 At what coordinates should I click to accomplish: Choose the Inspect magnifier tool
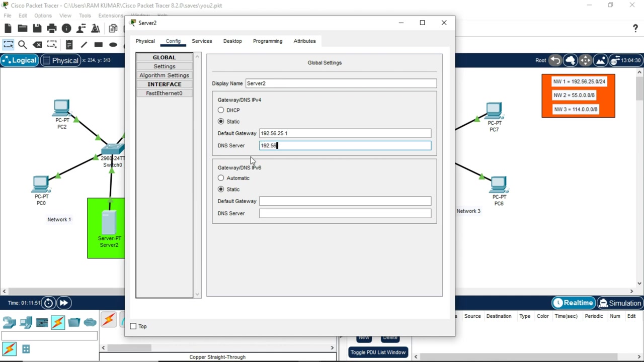tap(23, 45)
